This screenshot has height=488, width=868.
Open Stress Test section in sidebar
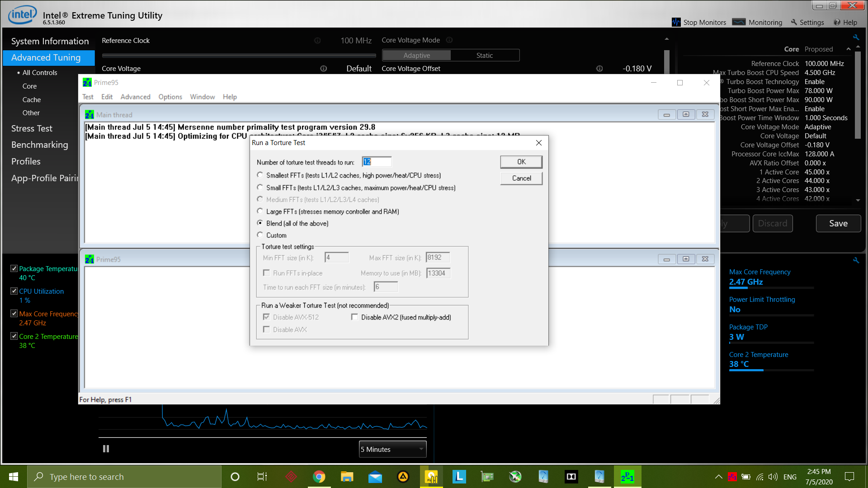[32, 128]
